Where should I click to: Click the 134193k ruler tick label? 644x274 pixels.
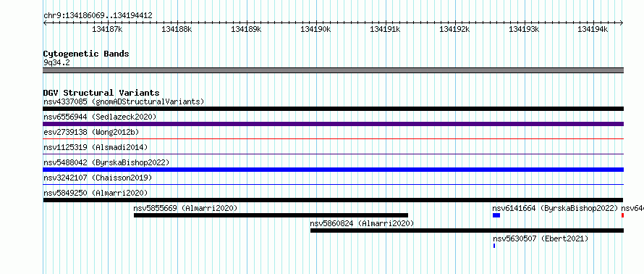pyautogui.click(x=524, y=29)
